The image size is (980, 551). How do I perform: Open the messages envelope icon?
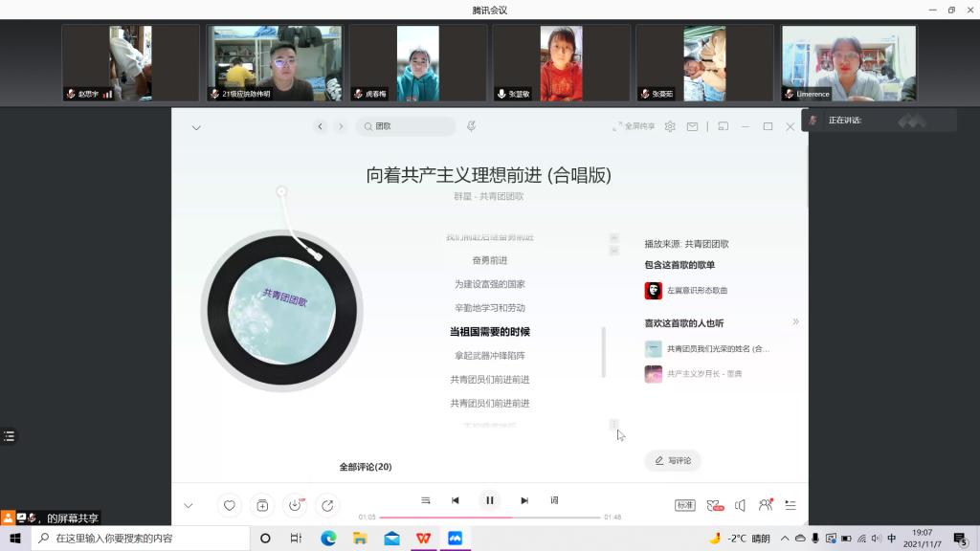point(692,126)
